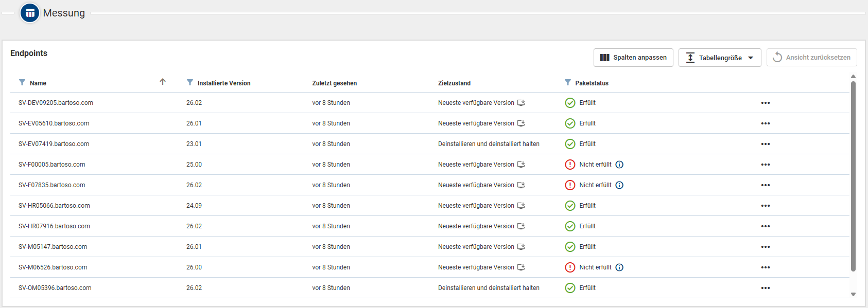Click Deinstallieren text in SV-OM05396 row
The image size is (868, 308).
click(x=489, y=288)
